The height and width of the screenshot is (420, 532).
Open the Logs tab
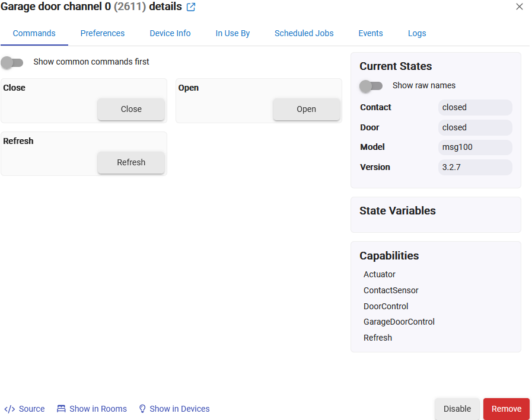point(416,33)
